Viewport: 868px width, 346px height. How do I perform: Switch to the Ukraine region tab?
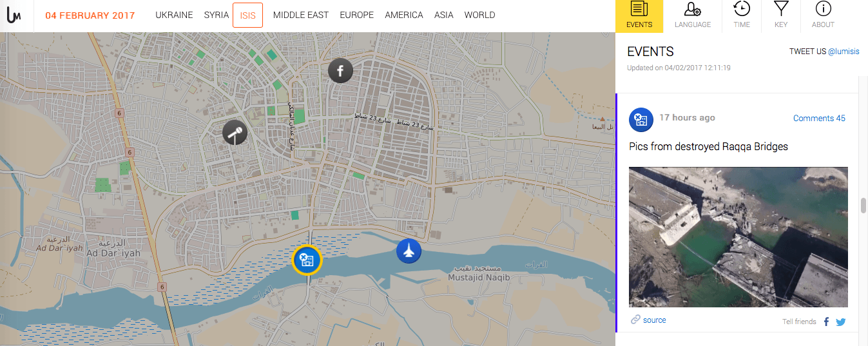pyautogui.click(x=174, y=15)
